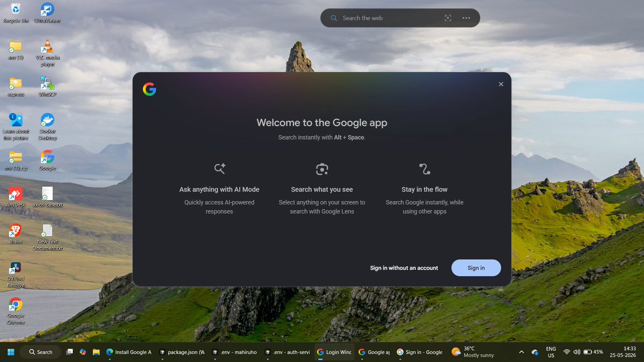The width and height of the screenshot is (644, 362).
Task: Click the AI Mode sparkle search icon
Action: pos(219,169)
